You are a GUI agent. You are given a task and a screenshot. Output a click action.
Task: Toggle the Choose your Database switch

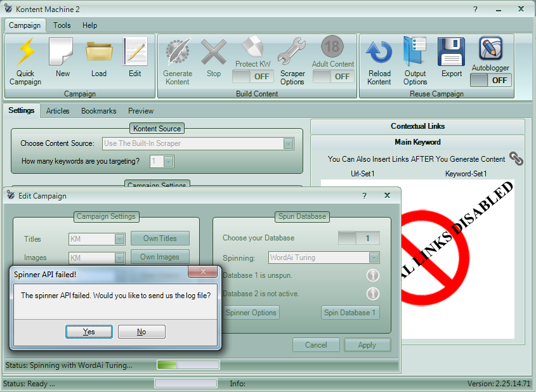click(359, 238)
